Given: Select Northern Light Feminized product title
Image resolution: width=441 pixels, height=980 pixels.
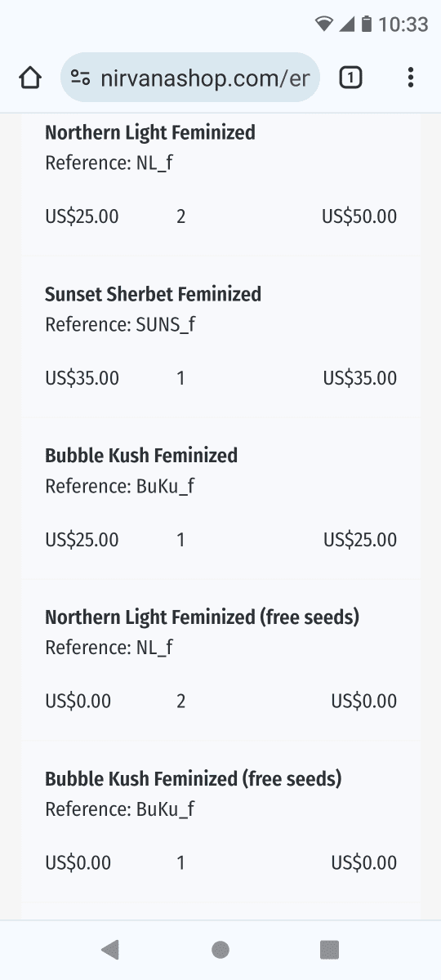Looking at the screenshot, I should pyautogui.click(x=150, y=132).
